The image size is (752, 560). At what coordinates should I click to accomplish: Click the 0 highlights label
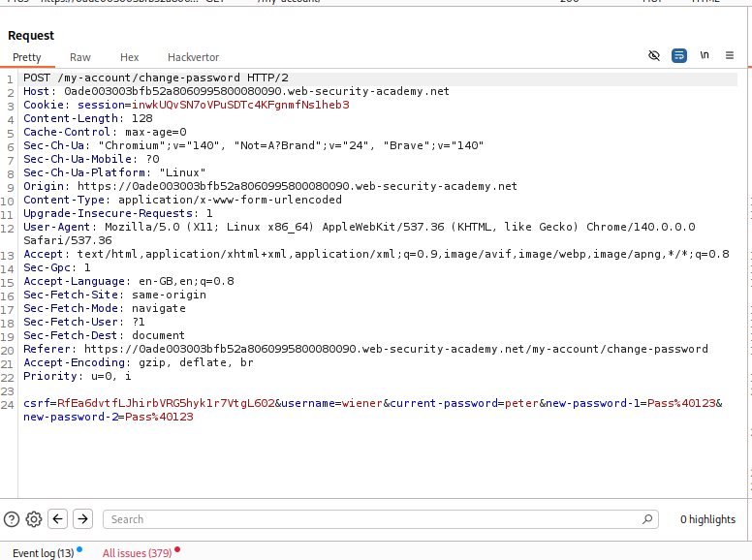[707, 519]
